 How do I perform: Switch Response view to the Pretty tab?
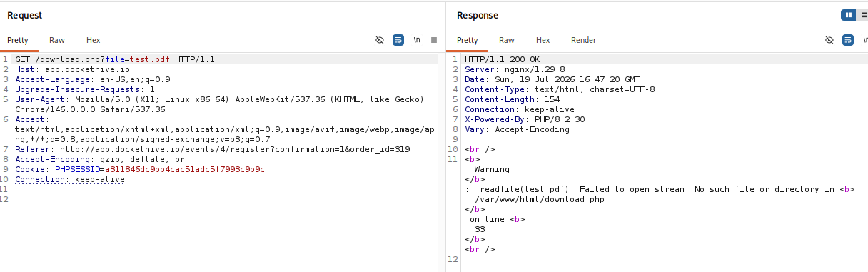468,40
